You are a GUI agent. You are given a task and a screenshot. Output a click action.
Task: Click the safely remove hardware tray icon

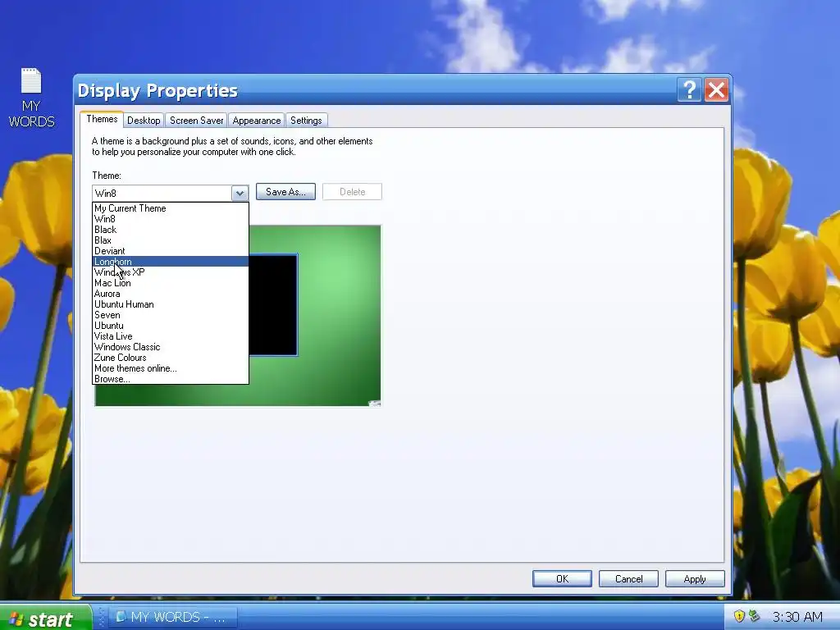[755, 616]
